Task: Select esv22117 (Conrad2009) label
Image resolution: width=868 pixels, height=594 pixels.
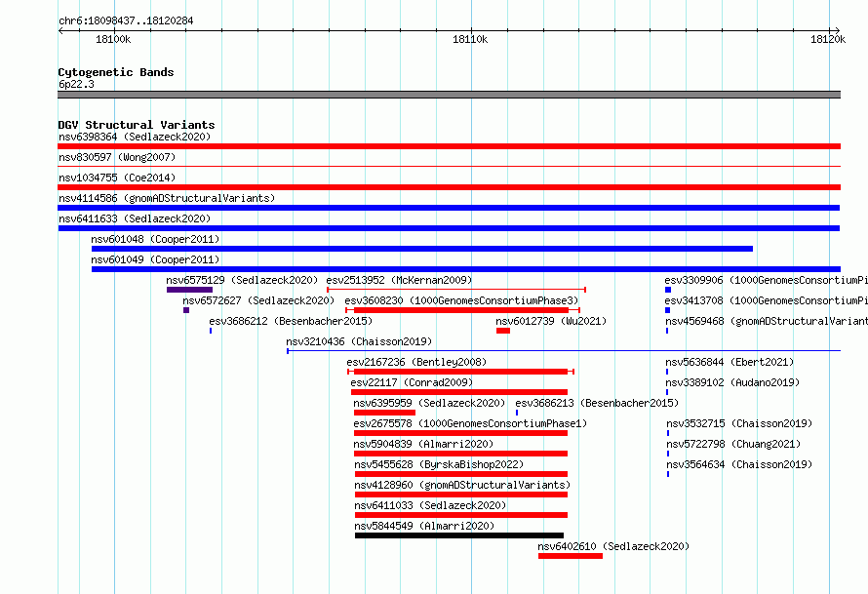Action: coord(412,382)
